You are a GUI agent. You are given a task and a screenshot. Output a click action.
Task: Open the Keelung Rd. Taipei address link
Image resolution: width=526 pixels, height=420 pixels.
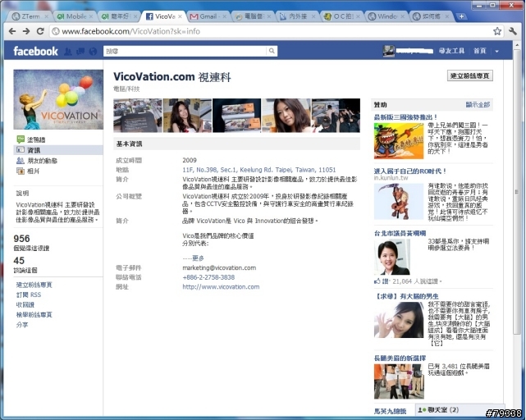(x=258, y=170)
